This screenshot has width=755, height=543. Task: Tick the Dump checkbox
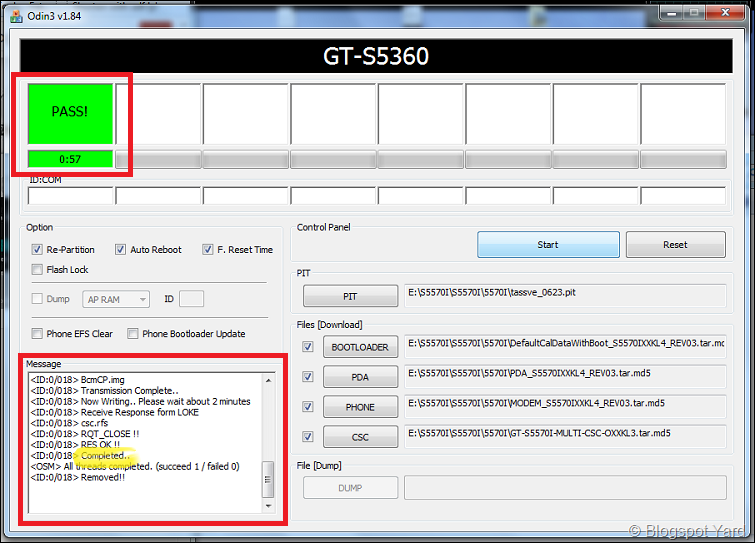pyautogui.click(x=37, y=298)
